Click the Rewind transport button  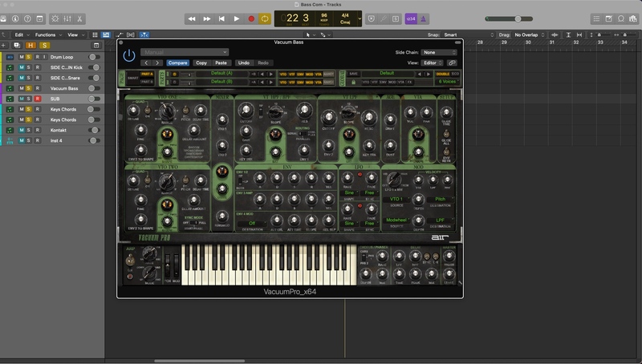click(x=192, y=18)
